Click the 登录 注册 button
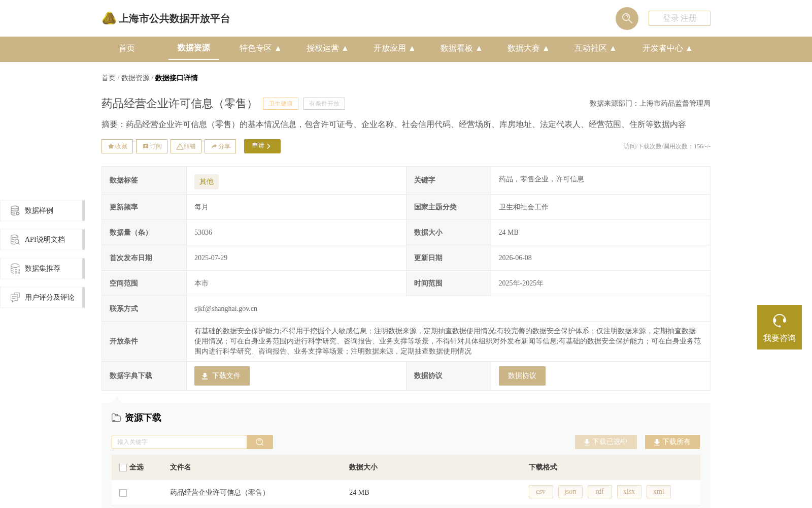Viewport: 812px width, 508px height. point(680,18)
